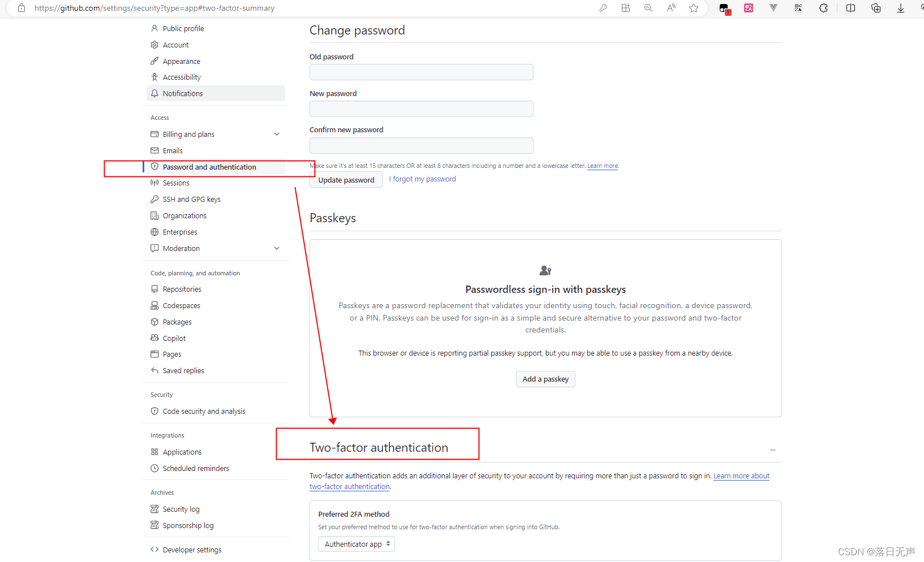Expand the Moderation chevron
Image resolution: width=924 pixels, height=562 pixels.
(x=277, y=248)
